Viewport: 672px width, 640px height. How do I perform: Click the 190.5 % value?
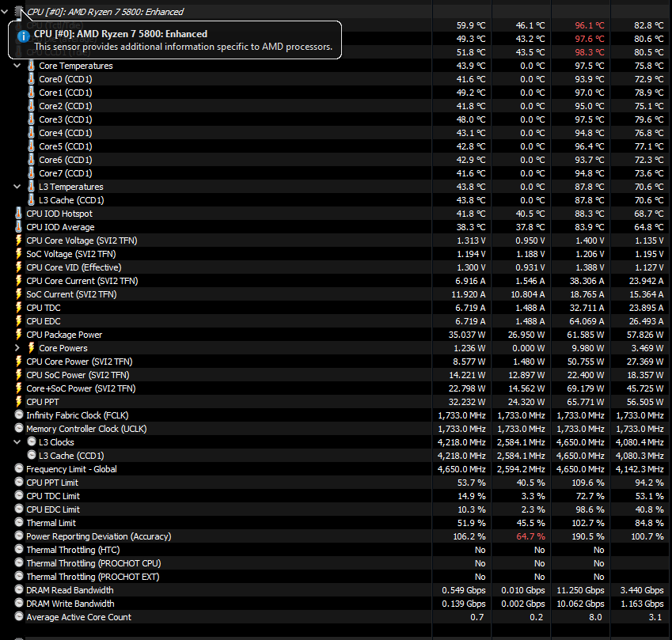(x=588, y=536)
